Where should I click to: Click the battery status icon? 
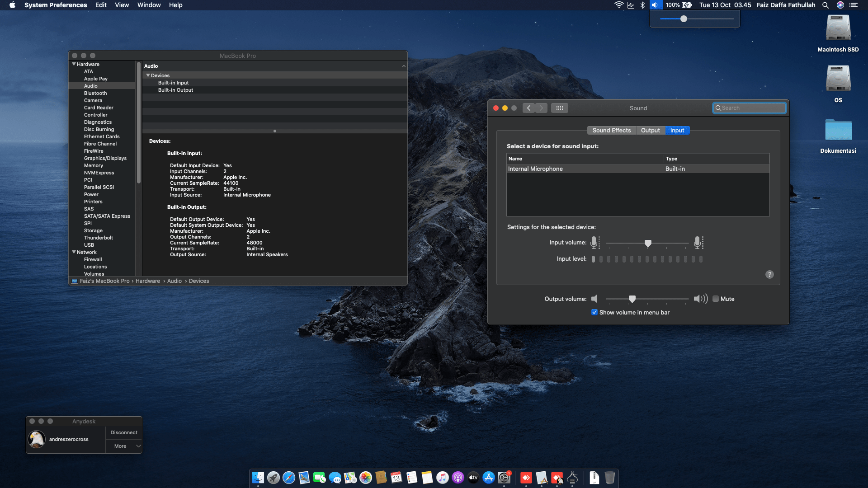[x=687, y=5]
